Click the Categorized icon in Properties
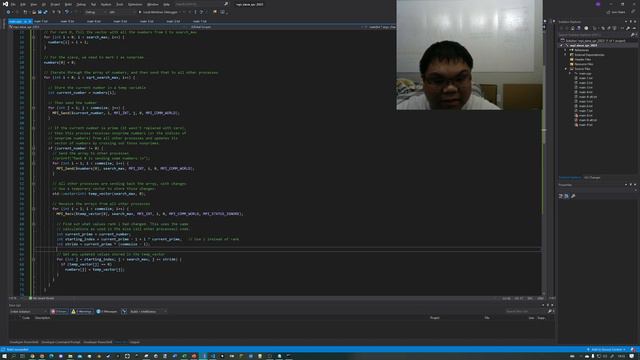Image resolution: width=640 pixels, height=360 pixels. click(x=561, y=196)
